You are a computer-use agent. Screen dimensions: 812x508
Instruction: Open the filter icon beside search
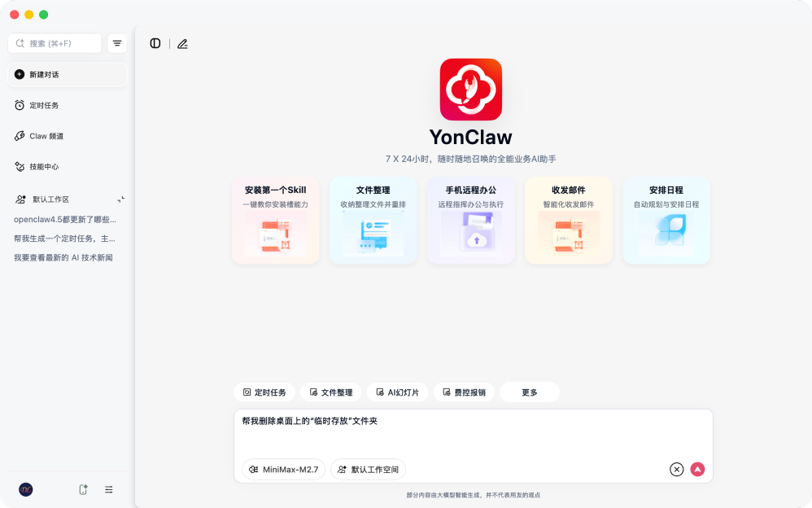pos(117,43)
